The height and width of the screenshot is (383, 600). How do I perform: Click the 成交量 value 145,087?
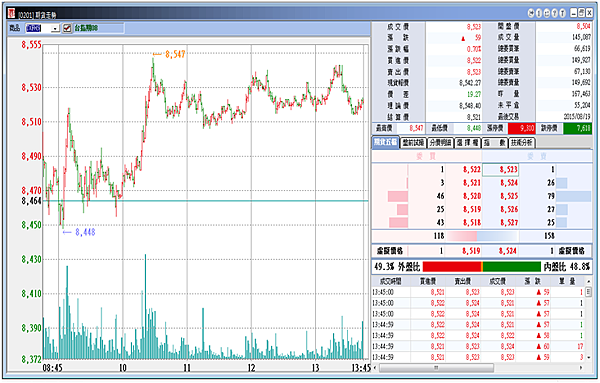pyautogui.click(x=581, y=37)
